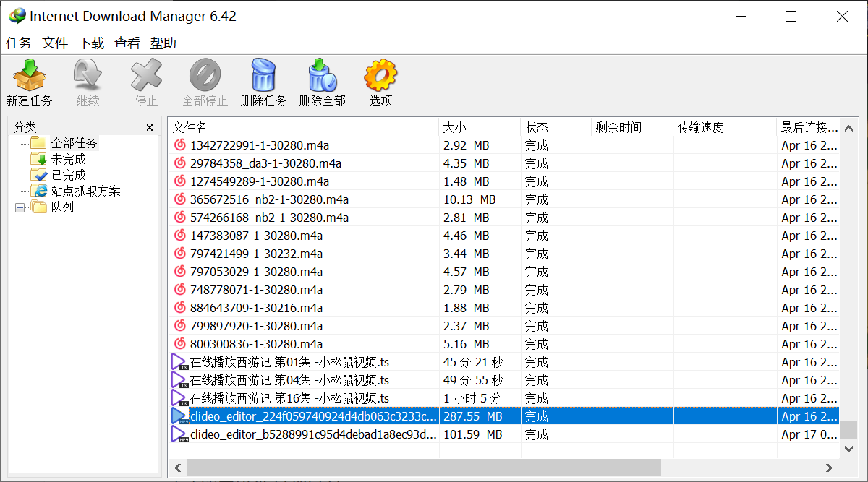Click 完成 status of 884643709-1-30216.m4a
This screenshot has height=482, width=868.
click(x=537, y=308)
